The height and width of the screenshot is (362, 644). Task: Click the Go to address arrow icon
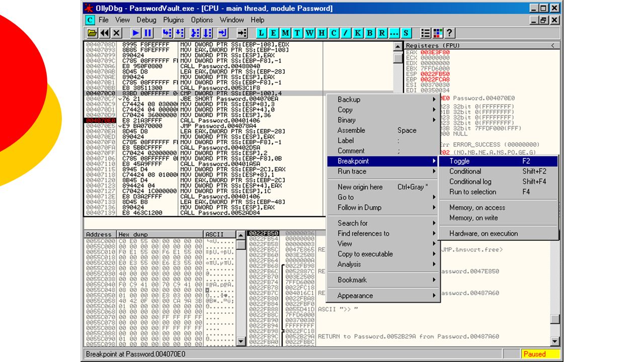(242, 33)
